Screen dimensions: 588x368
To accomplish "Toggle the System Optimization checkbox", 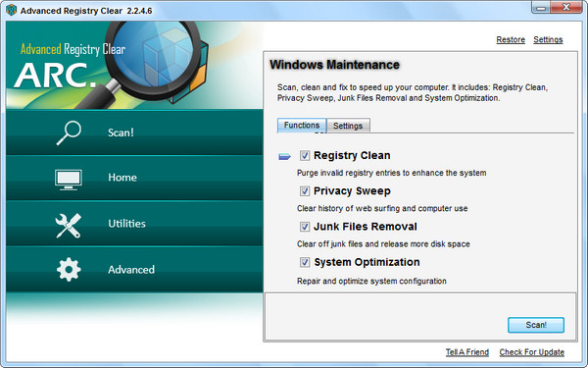I will coord(305,262).
